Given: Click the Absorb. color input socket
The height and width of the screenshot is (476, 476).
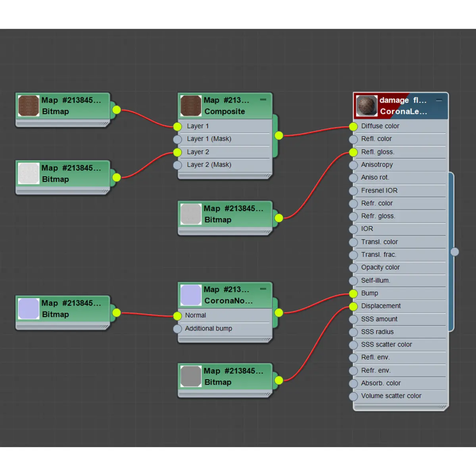Looking at the screenshot, I should coord(353,384).
